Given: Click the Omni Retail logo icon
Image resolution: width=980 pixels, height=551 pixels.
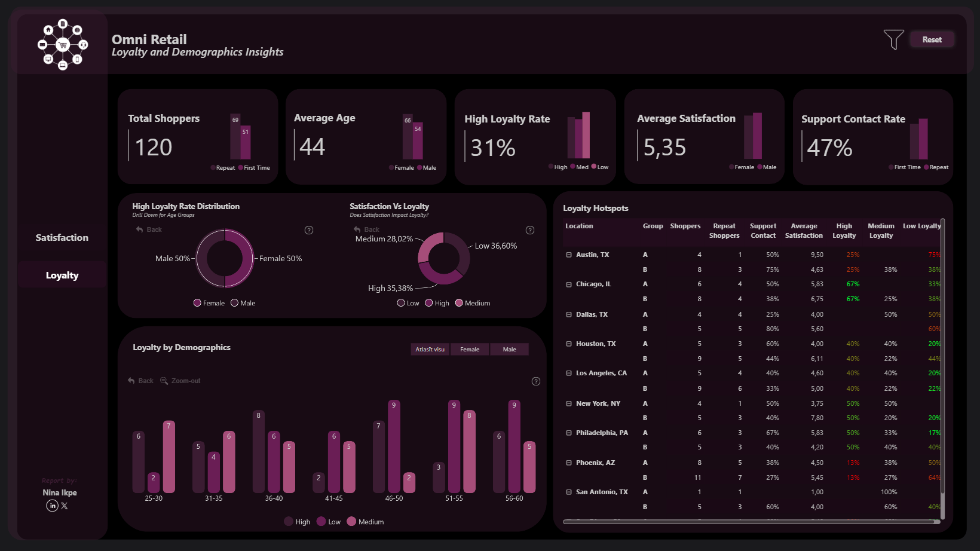Looking at the screenshot, I should (63, 44).
